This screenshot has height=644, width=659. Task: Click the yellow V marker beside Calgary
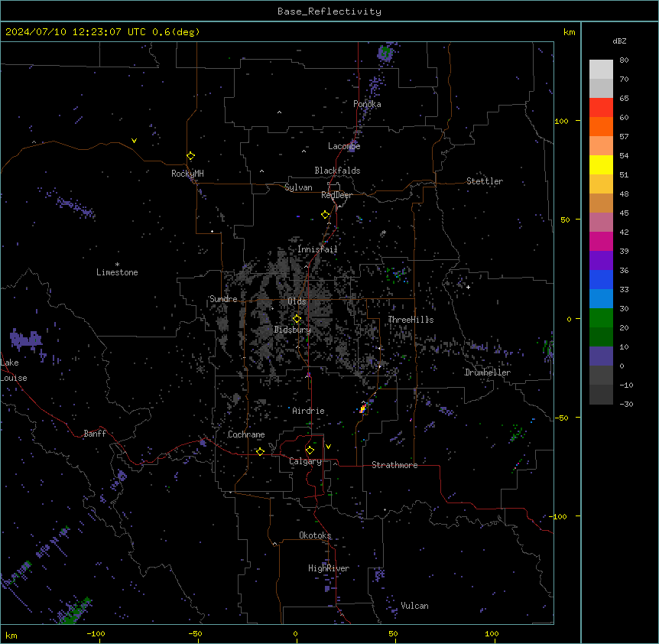click(328, 447)
